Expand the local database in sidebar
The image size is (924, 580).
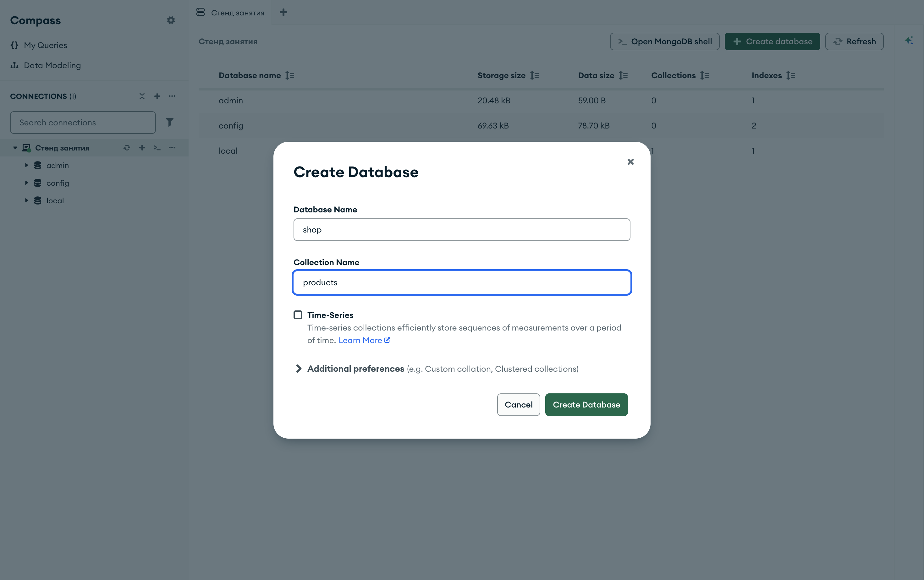point(26,201)
